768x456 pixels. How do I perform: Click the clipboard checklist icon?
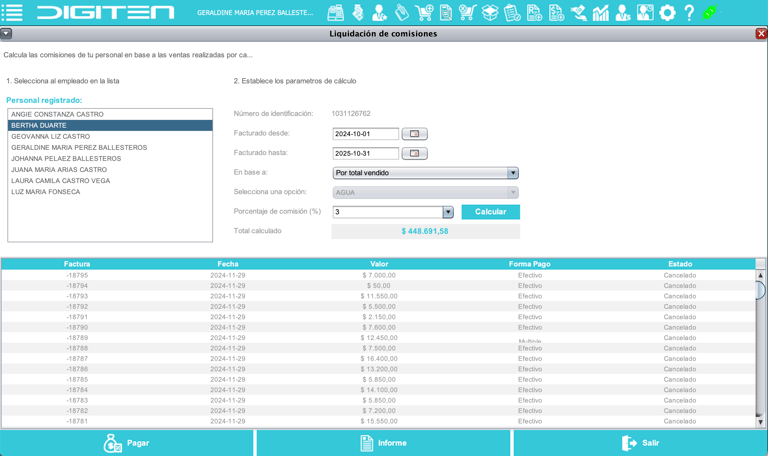coord(512,13)
